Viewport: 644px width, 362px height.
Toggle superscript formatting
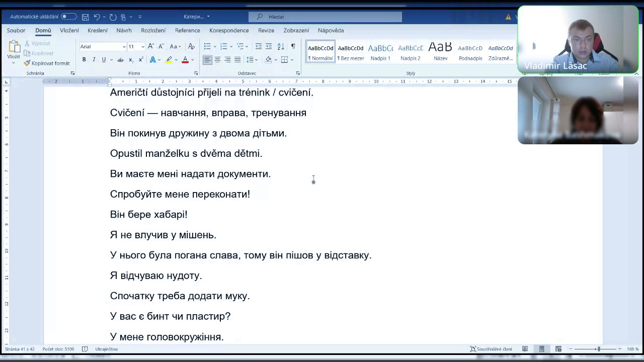pyautogui.click(x=140, y=60)
